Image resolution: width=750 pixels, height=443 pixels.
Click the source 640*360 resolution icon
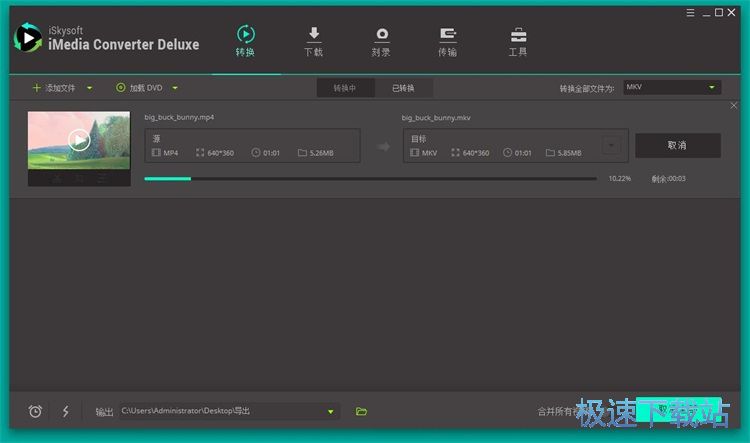pos(200,153)
